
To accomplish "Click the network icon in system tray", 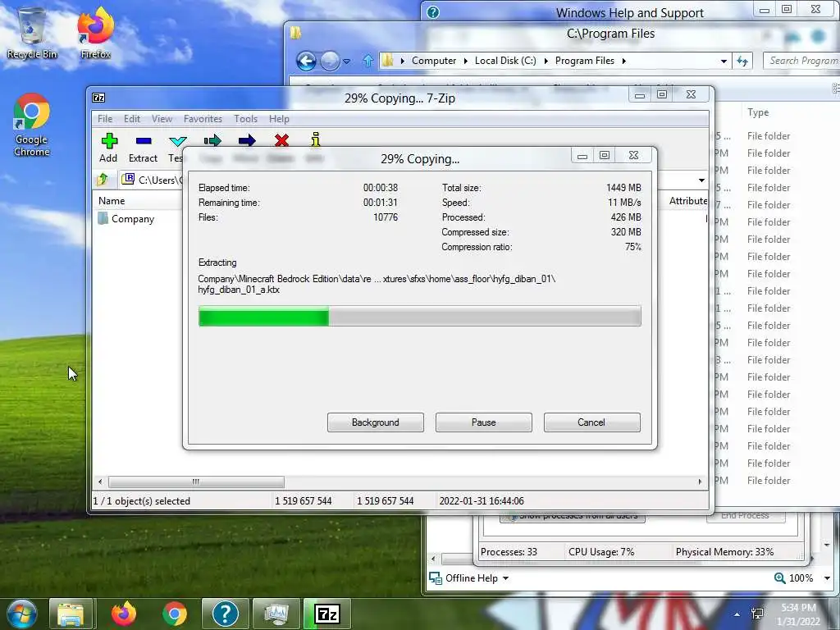I will [x=757, y=614].
